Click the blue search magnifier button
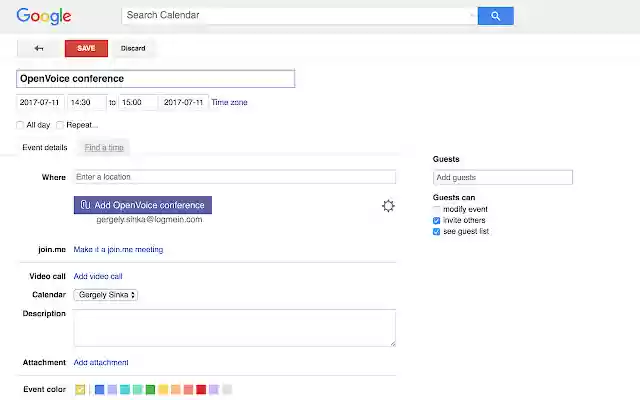The height and width of the screenshot is (400, 640). (x=496, y=16)
